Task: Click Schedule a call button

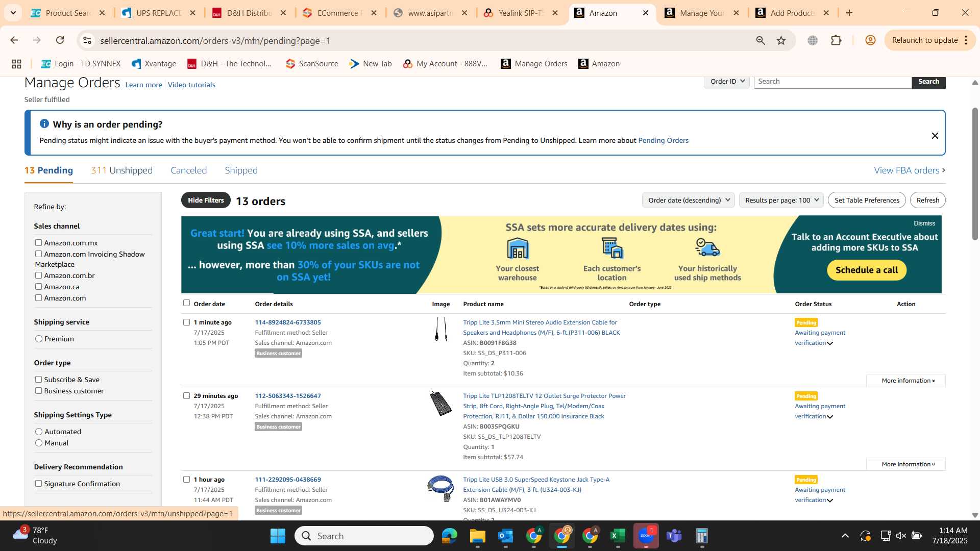Action: click(866, 270)
